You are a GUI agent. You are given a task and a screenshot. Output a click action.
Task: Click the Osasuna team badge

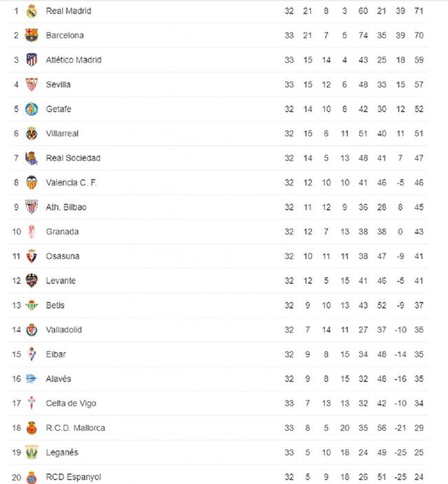click(x=31, y=256)
